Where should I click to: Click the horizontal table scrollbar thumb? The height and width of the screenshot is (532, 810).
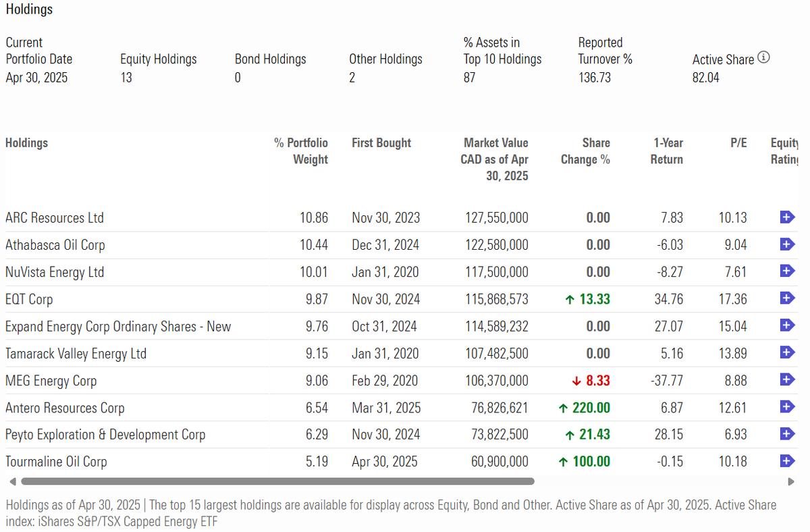pos(277,482)
